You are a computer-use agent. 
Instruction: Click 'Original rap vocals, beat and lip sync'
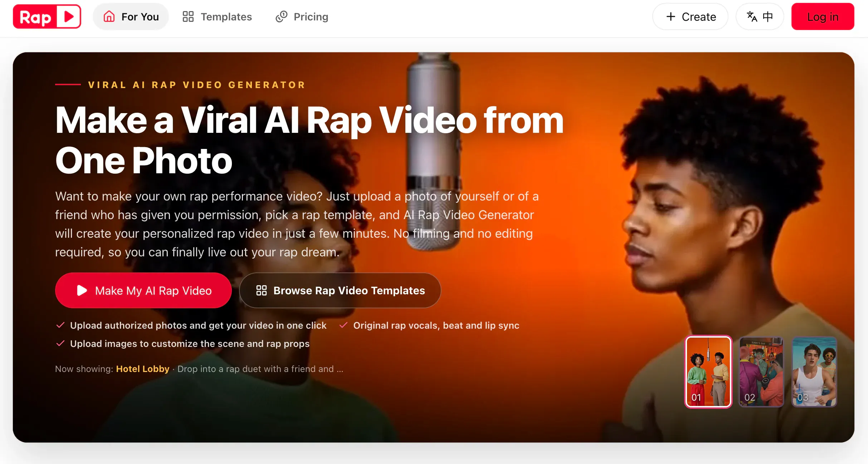pyautogui.click(x=436, y=325)
